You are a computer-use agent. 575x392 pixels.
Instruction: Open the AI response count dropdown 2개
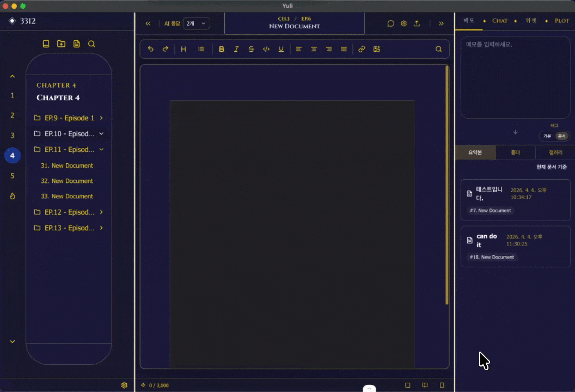pyautogui.click(x=196, y=23)
